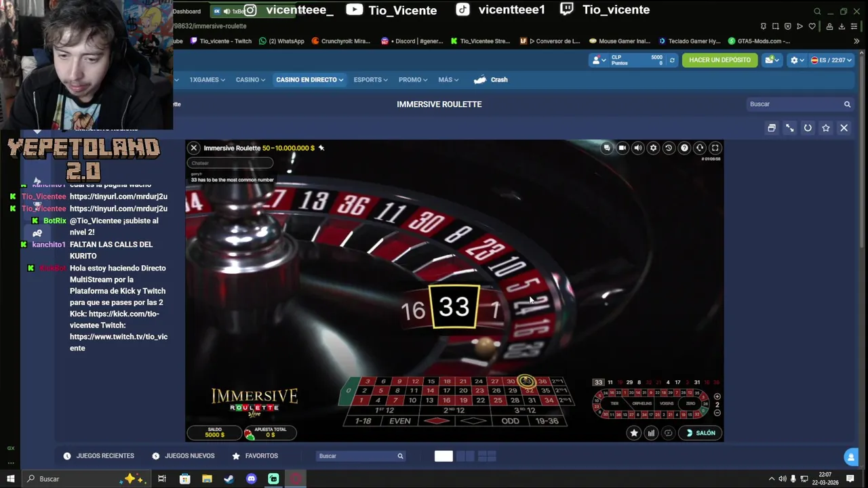Expand the ESPORTS menu
The width and height of the screenshot is (868, 488).
(x=370, y=80)
